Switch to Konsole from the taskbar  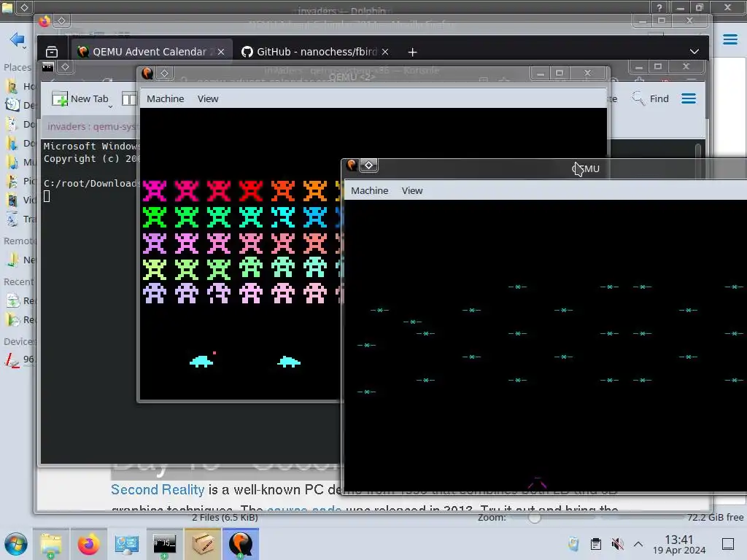(x=164, y=544)
